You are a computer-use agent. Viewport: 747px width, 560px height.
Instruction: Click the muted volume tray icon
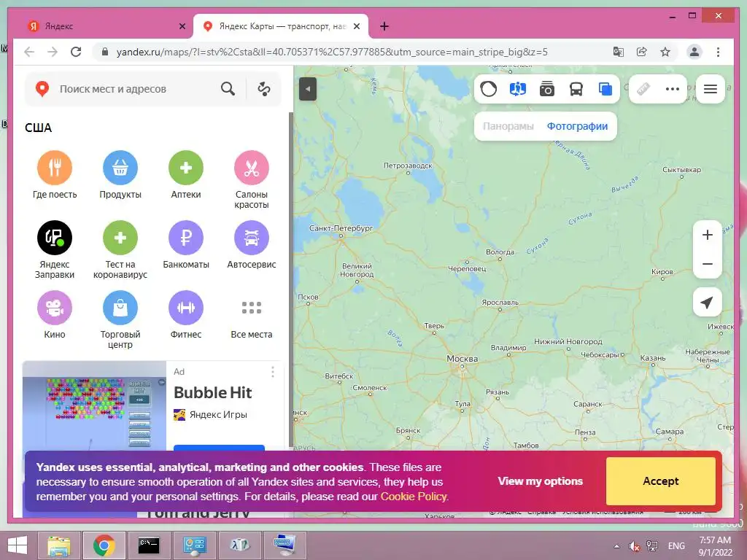click(x=635, y=546)
